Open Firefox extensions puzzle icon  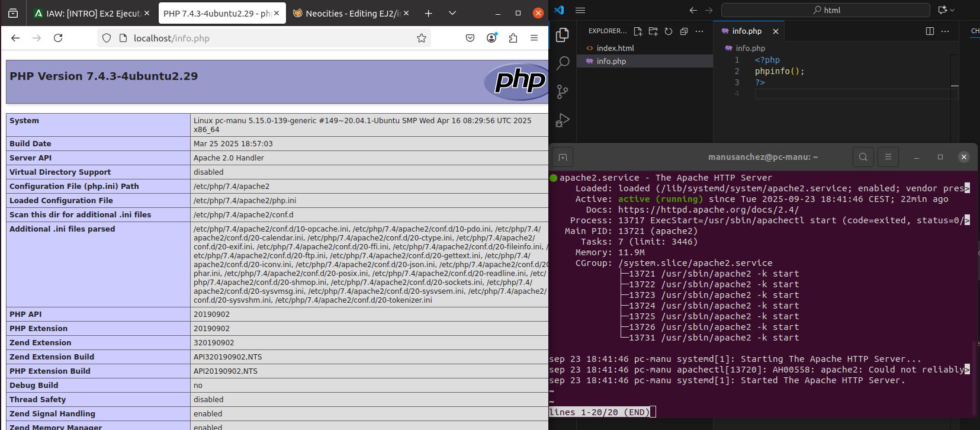coord(513,38)
